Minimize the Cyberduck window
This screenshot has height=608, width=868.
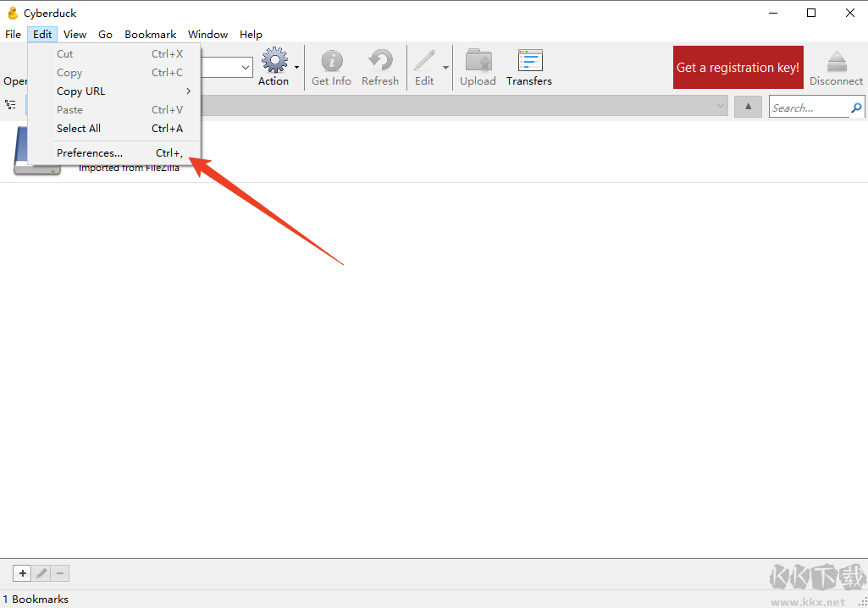[x=773, y=13]
